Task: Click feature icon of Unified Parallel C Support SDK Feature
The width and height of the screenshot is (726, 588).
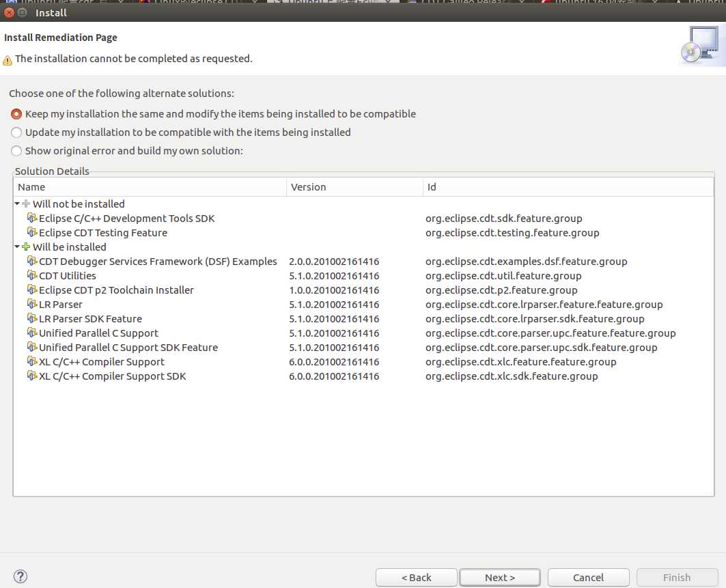Action: (32, 347)
